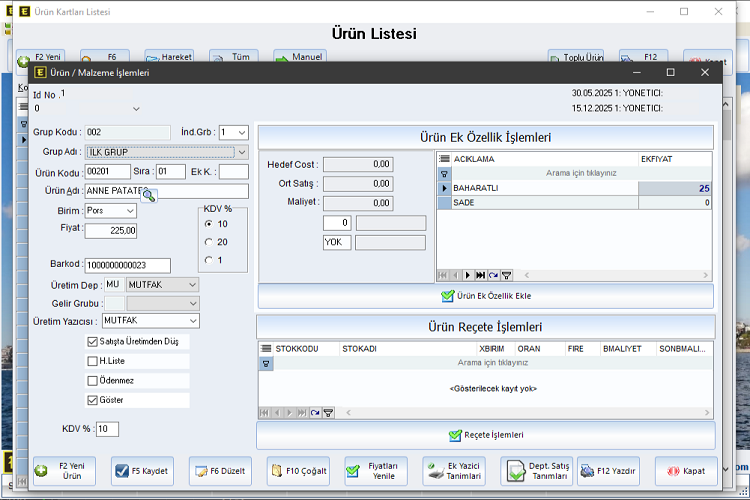
Task: Select the KDV 20 radio option
Action: click(208, 242)
